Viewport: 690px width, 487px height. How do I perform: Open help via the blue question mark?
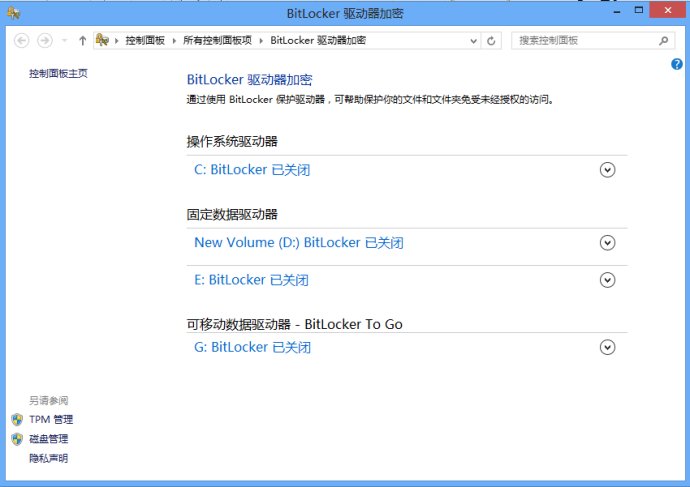point(676,64)
